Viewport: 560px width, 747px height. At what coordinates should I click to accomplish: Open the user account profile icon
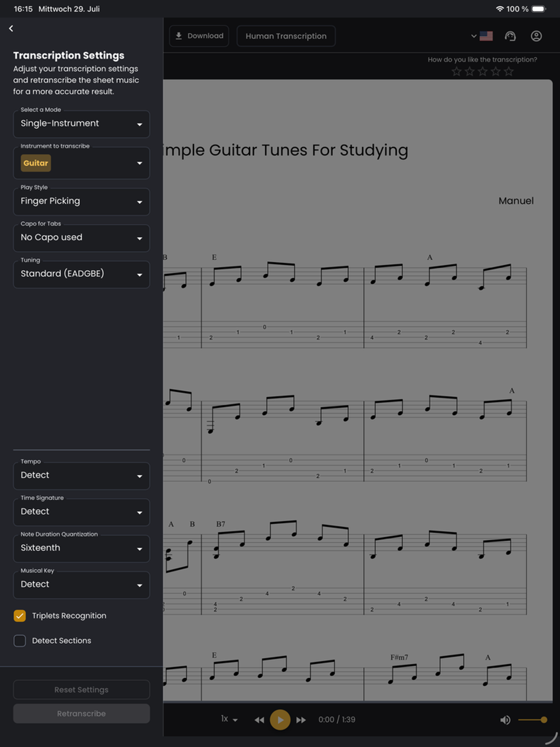click(x=536, y=36)
